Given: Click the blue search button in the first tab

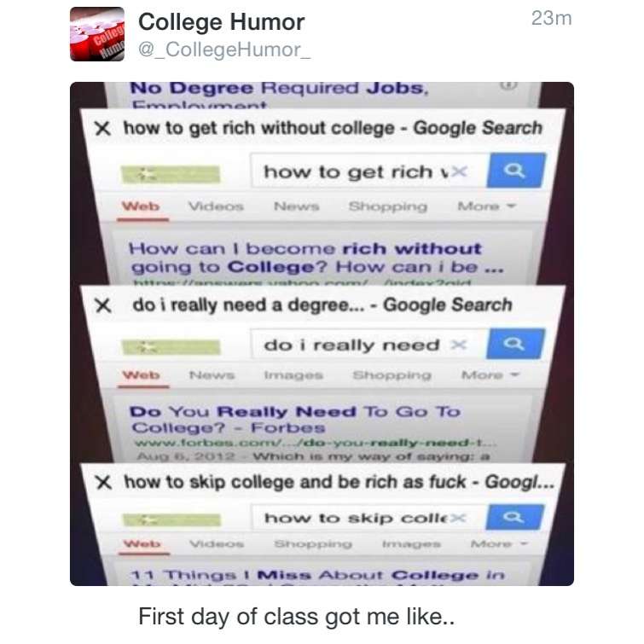Looking at the screenshot, I should click(516, 170).
